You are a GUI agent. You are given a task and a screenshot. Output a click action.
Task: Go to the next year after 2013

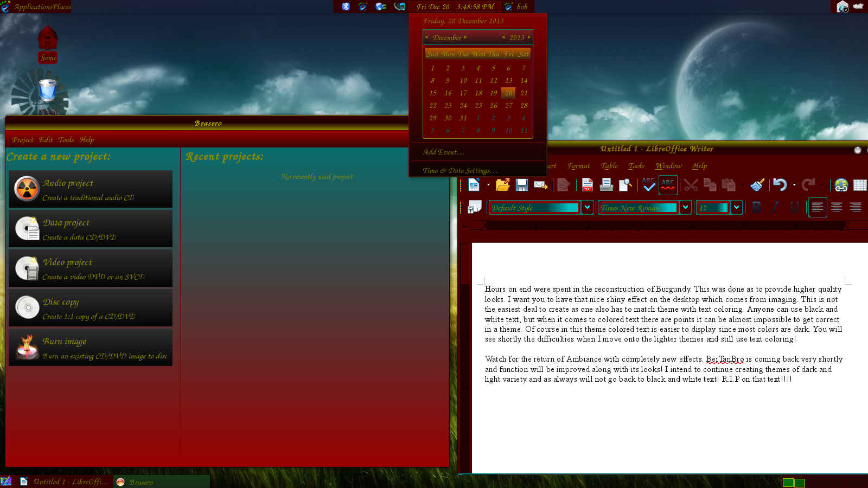[529, 37]
